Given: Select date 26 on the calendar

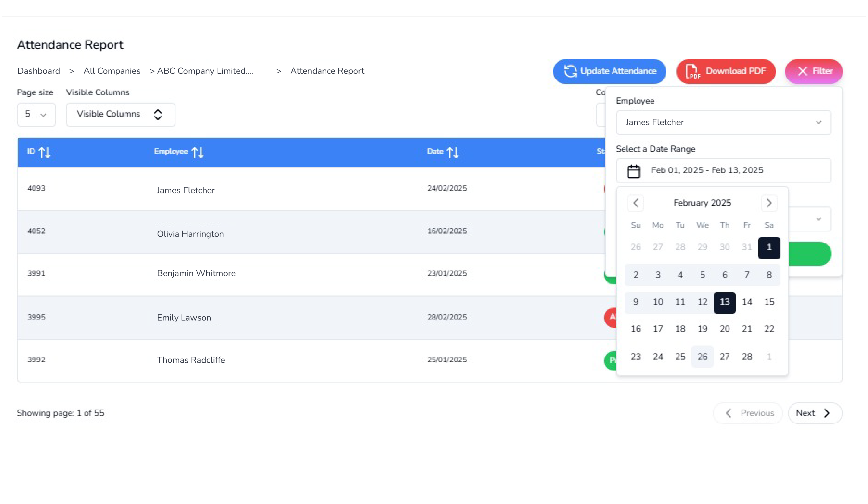Looking at the screenshot, I should point(702,357).
